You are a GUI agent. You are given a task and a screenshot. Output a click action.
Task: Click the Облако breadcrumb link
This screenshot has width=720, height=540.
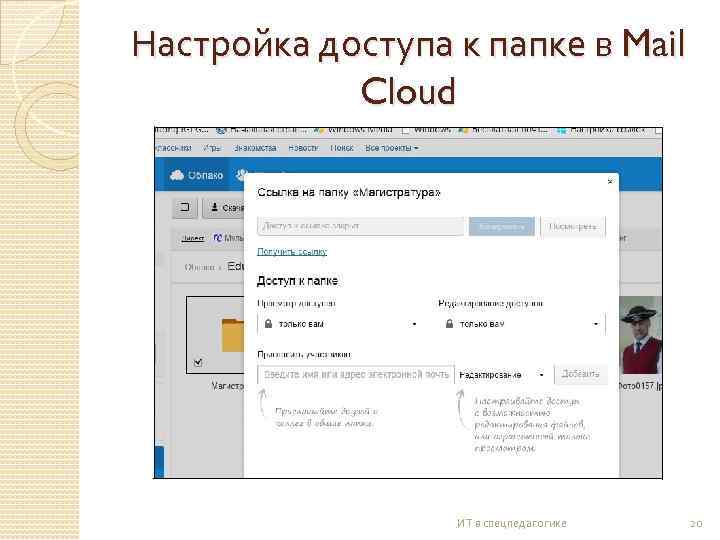pos(200,267)
